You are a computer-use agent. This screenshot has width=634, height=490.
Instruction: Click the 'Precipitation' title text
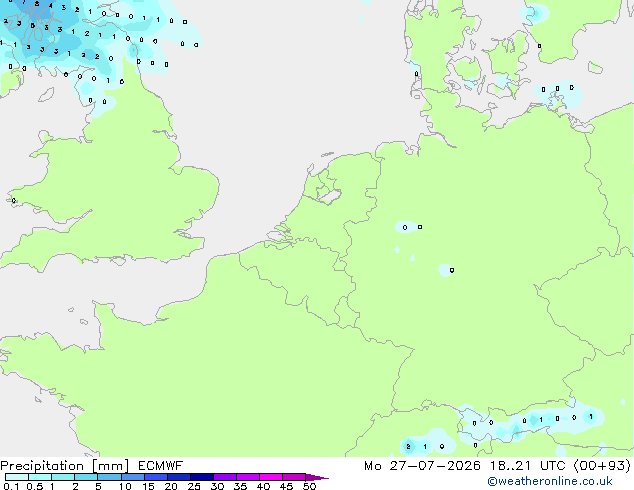click(42, 466)
